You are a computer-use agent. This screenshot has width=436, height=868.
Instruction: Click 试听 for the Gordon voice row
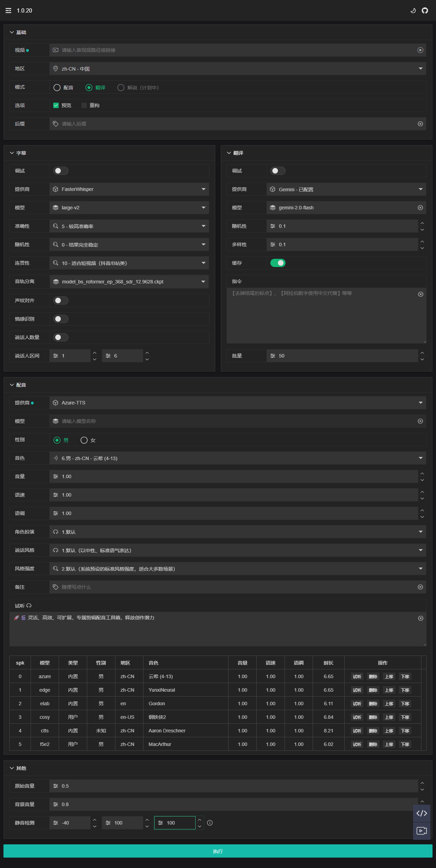357,704
